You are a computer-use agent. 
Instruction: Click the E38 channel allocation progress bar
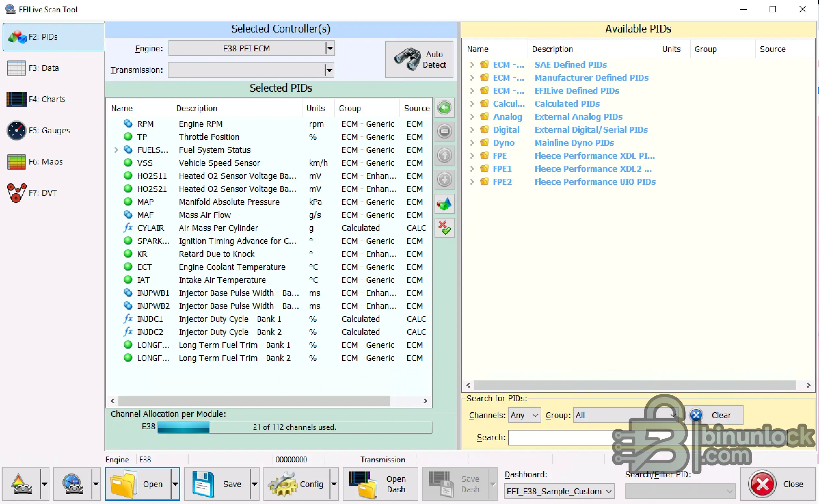[295, 427]
